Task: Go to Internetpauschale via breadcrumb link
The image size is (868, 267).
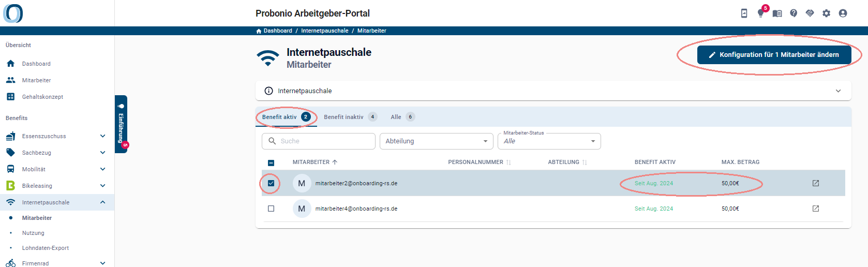Action: coord(325,31)
